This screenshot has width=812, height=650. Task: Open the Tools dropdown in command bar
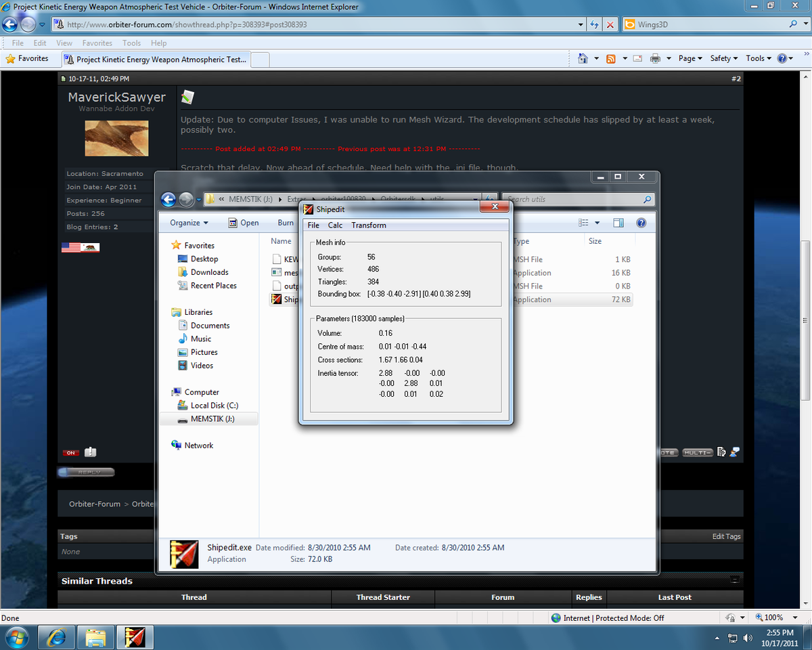point(759,59)
